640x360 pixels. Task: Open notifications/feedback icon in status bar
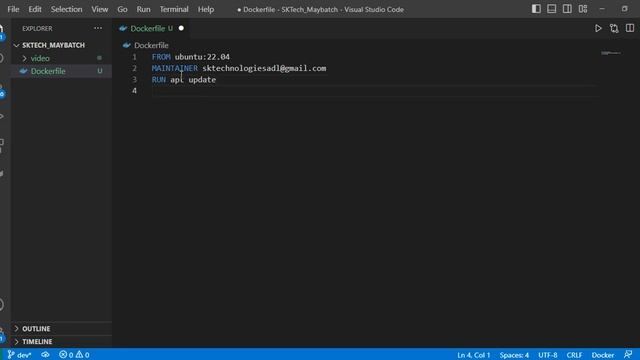pyautogui.click(x=628, y=355)
